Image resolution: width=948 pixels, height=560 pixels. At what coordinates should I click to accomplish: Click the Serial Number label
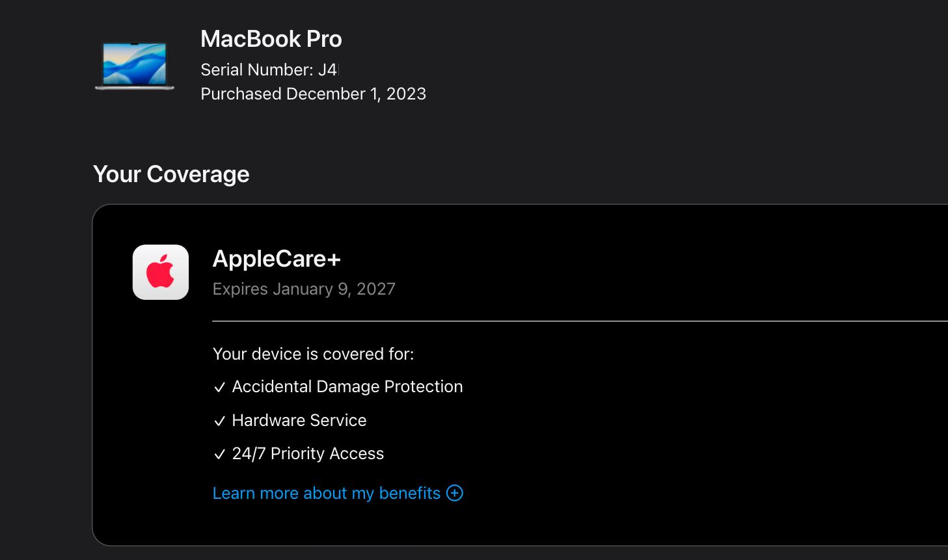256,70
